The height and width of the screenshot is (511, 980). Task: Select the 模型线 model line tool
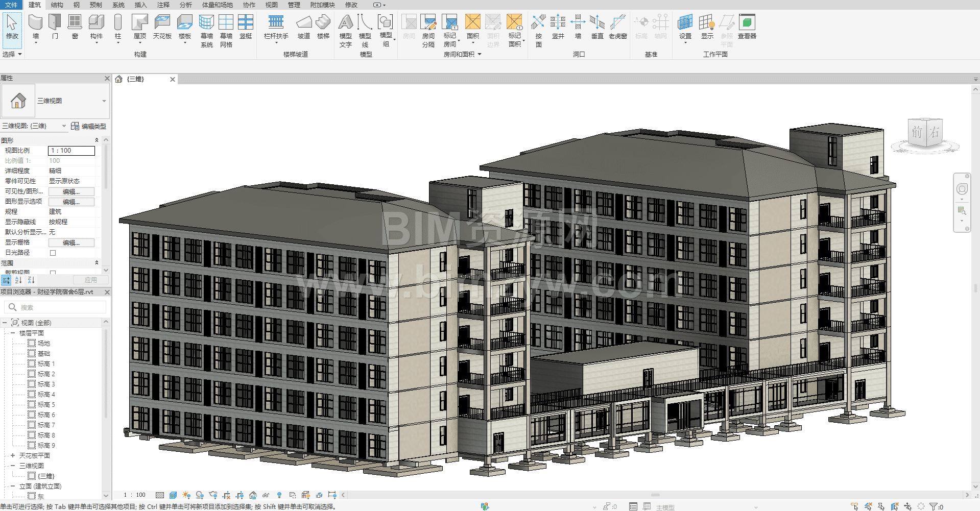click(365, 31)
